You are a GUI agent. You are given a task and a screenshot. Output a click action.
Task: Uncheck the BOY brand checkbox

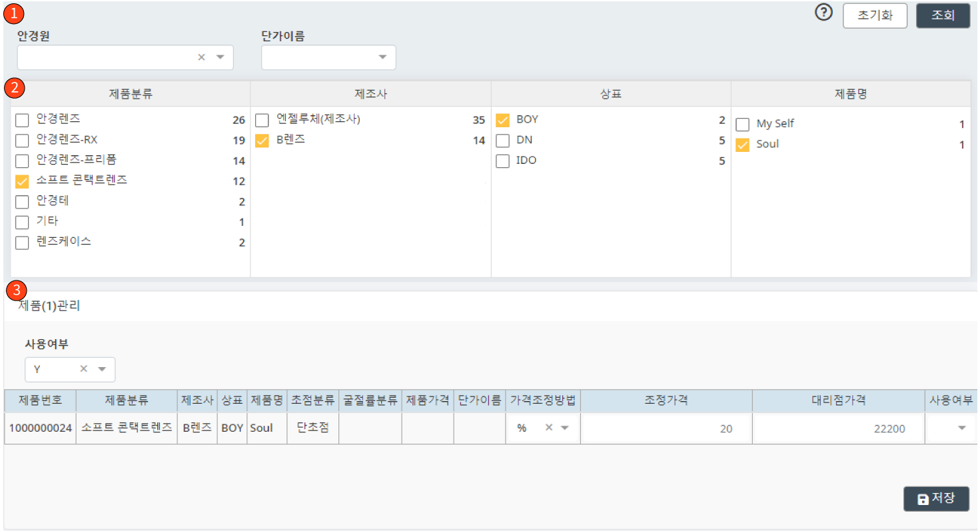coord(502,119)
